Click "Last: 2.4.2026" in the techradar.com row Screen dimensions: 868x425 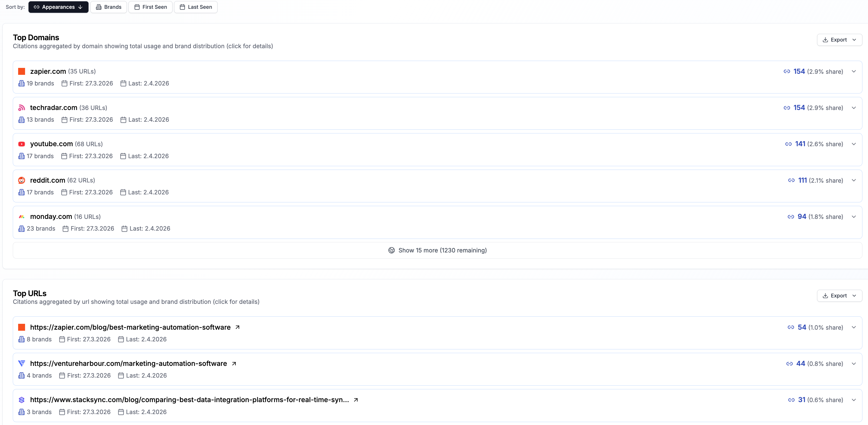pyautogui.click(x=148, y=120)
